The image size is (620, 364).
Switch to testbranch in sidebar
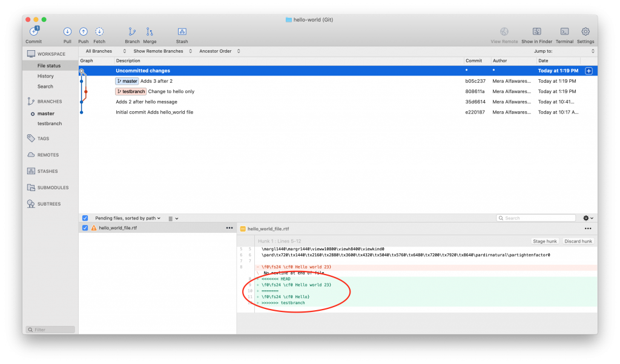point(50,123)
